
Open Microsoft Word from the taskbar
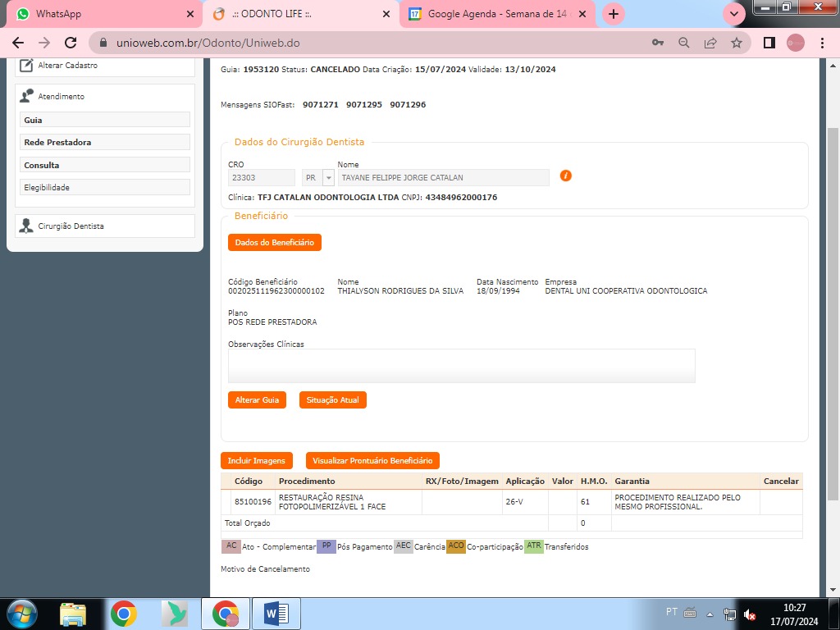(x=276, y=613)
